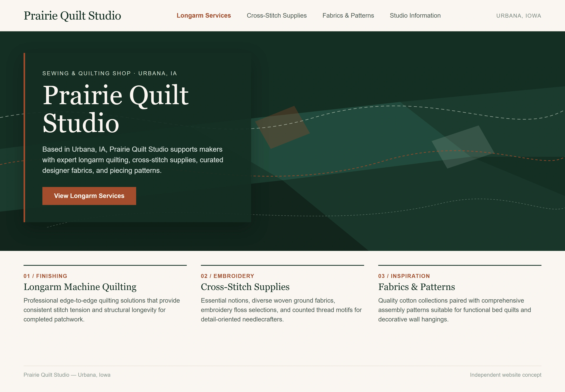Click the URBANA, IOWA header label
The image size is (565, 392).
[x=519, y=16]
